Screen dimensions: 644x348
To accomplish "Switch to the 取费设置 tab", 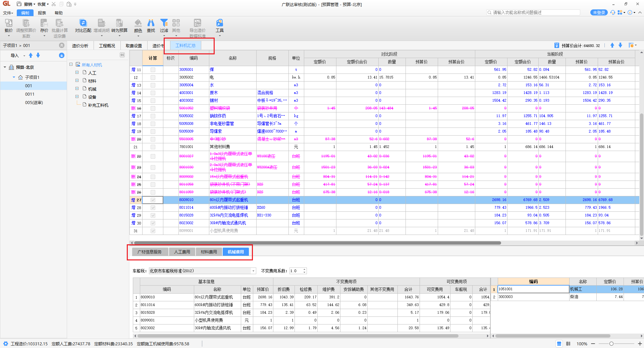I will (x=134, y=46).
